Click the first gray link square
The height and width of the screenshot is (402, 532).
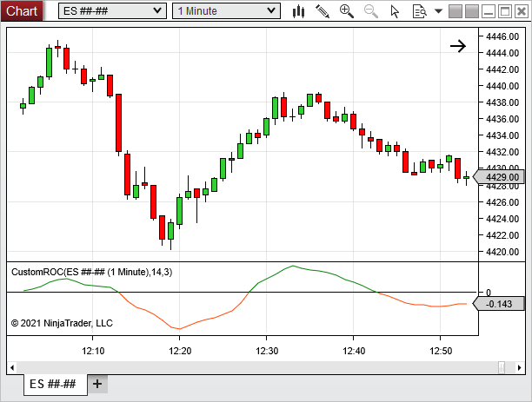(x=455, y=11)
